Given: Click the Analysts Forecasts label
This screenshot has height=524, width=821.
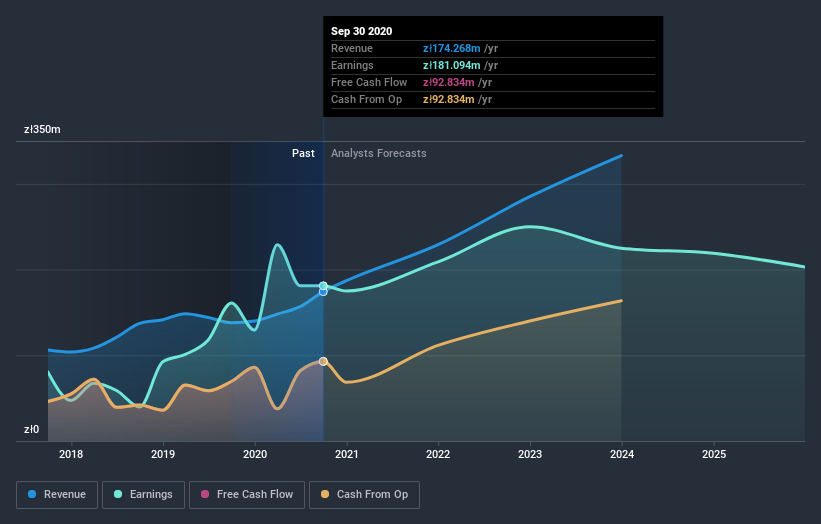Looking at the screenshot, I should pos(379,153).
